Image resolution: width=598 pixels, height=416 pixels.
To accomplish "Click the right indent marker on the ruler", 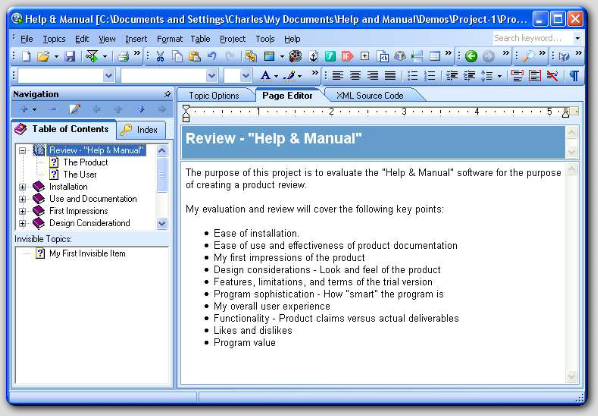I will click(566, 112).
